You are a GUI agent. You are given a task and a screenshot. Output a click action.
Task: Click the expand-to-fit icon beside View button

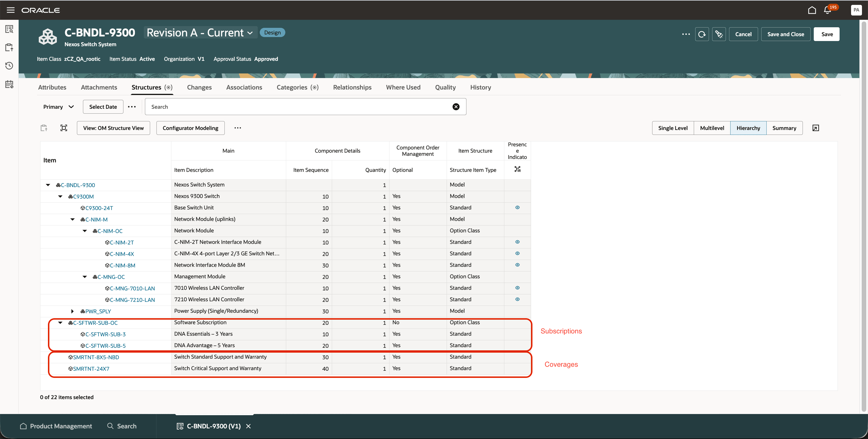tap(64, 128)
